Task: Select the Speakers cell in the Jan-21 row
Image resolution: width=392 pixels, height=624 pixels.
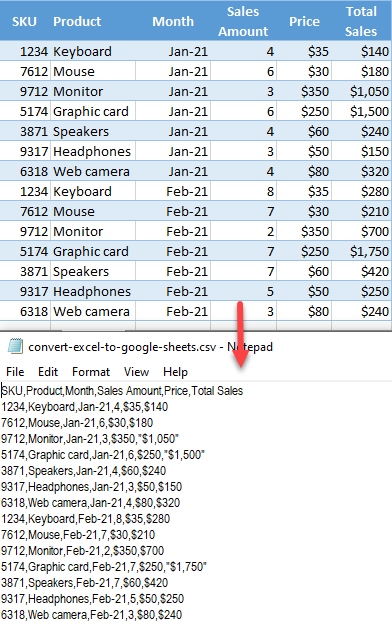Action: 93,131
